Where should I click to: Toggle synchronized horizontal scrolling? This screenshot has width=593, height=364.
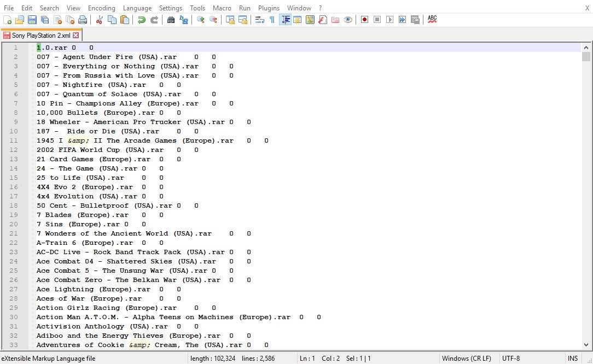(x=243, y=20)
